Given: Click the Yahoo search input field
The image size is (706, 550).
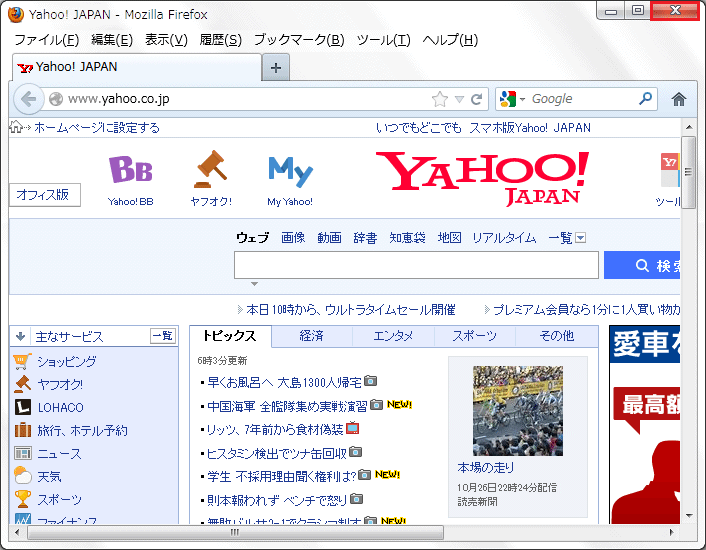Looking at the screenshot, I should 416,265.
